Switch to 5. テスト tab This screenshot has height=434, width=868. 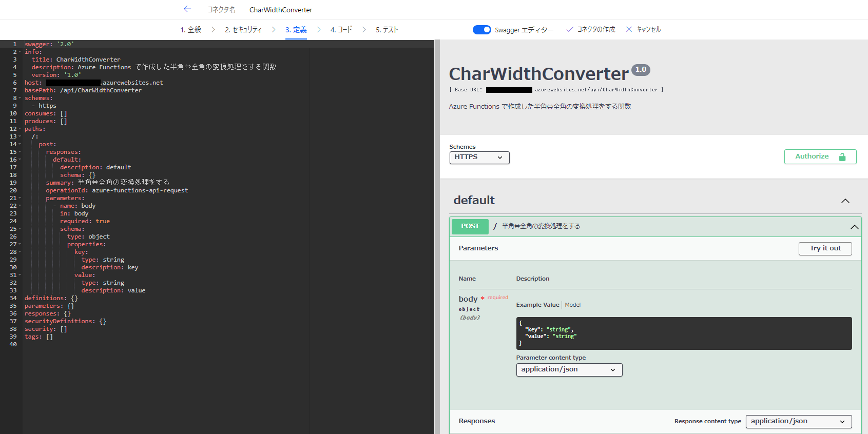coord(387,30)
